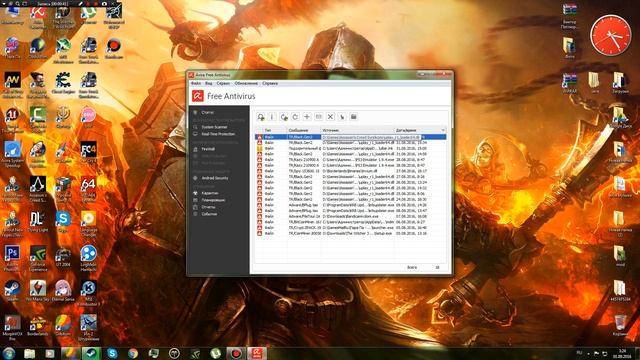The image size is (640, 360).
Task: Open the FC4 Far Cry desktop icon
Action: coord(88,152)
